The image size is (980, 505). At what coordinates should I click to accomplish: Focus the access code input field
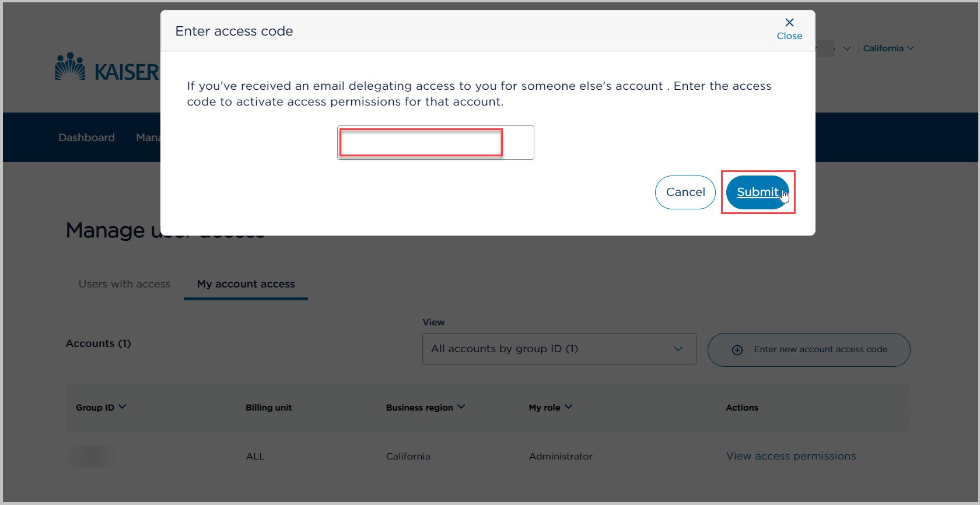pos(435,143)
